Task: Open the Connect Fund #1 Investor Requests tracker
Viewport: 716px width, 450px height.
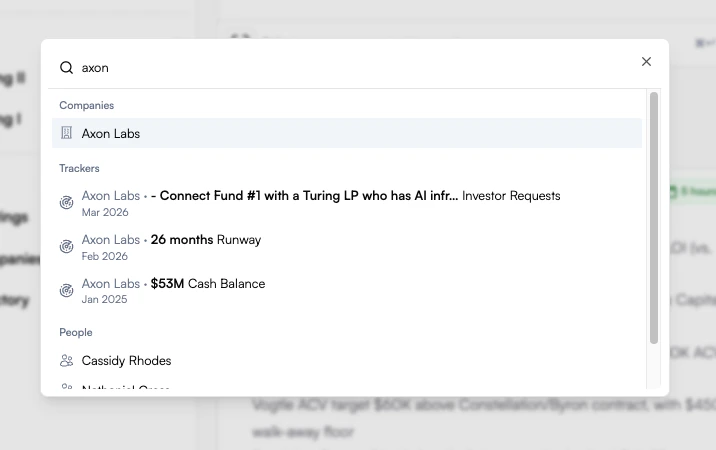Action: coord(347,203)
